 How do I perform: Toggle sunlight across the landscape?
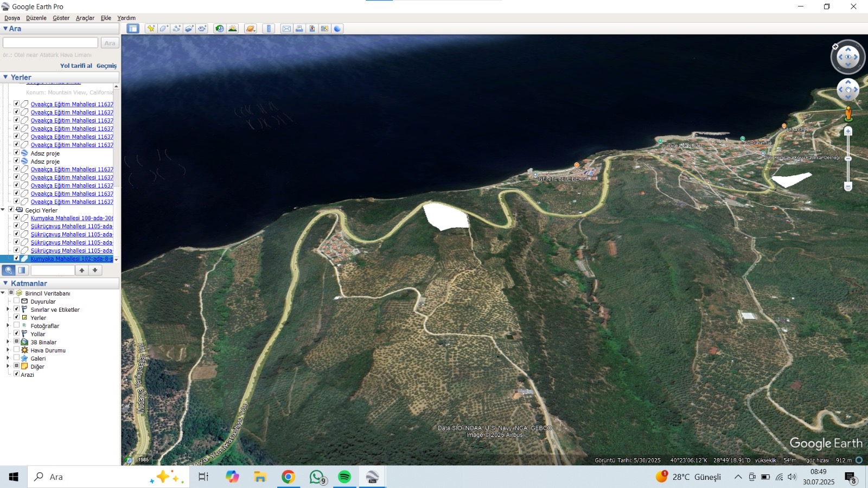coord(233,29)
